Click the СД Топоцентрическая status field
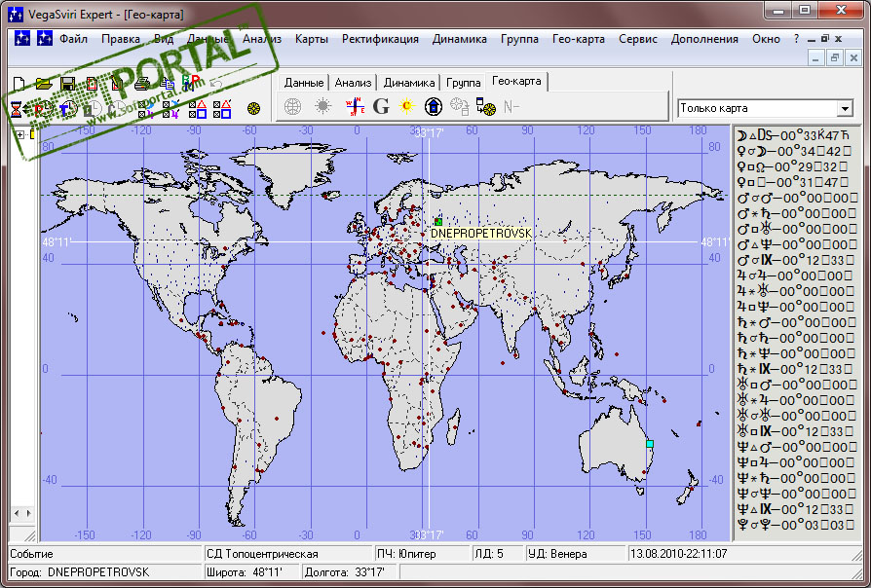 point(287,554)
